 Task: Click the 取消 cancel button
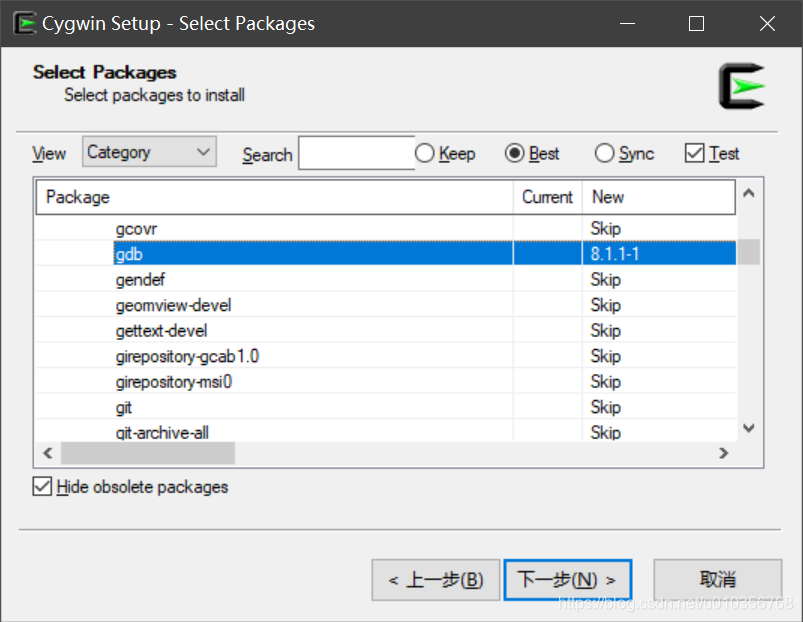(717, 580)
